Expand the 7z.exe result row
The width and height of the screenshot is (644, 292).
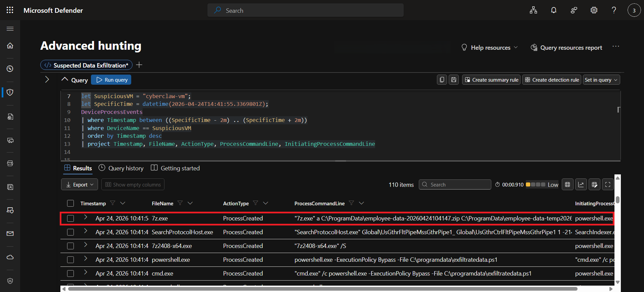(86, 217)
